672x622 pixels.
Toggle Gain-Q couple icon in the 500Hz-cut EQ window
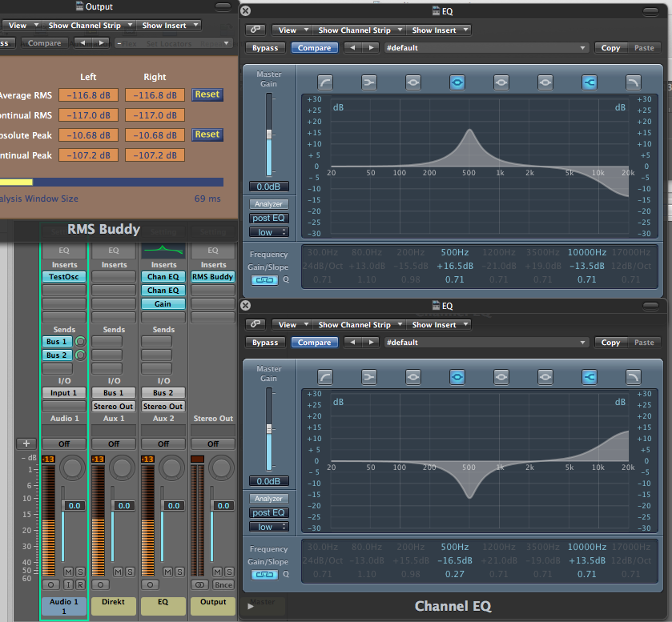pyautogui.click(x=264, y=575)
